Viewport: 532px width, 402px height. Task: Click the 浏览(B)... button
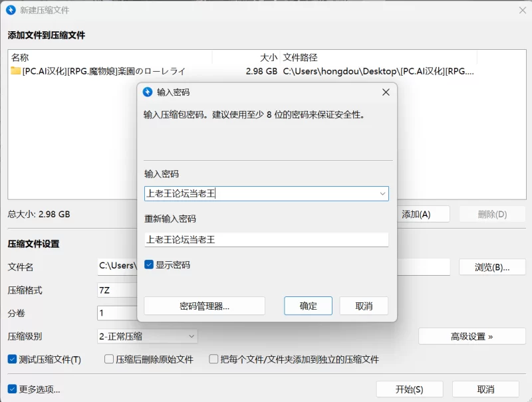point(492,267)
